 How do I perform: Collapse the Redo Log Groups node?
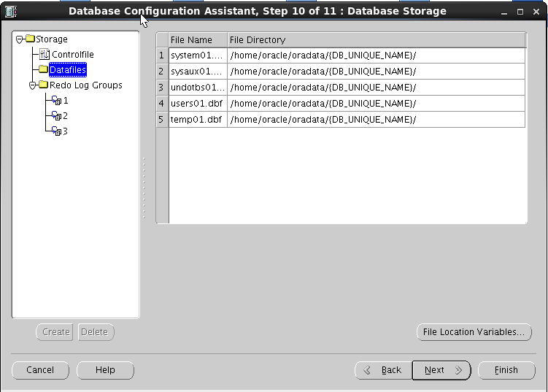click(x=33, y=85)
